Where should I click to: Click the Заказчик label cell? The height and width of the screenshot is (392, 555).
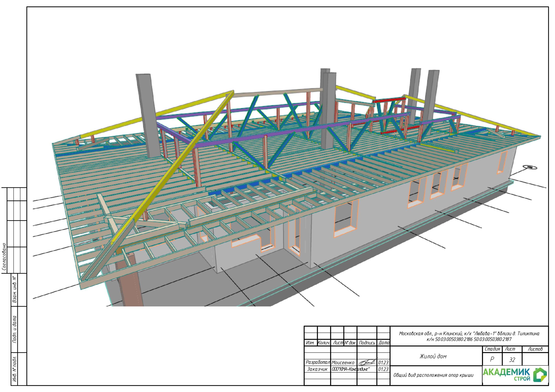317,369
